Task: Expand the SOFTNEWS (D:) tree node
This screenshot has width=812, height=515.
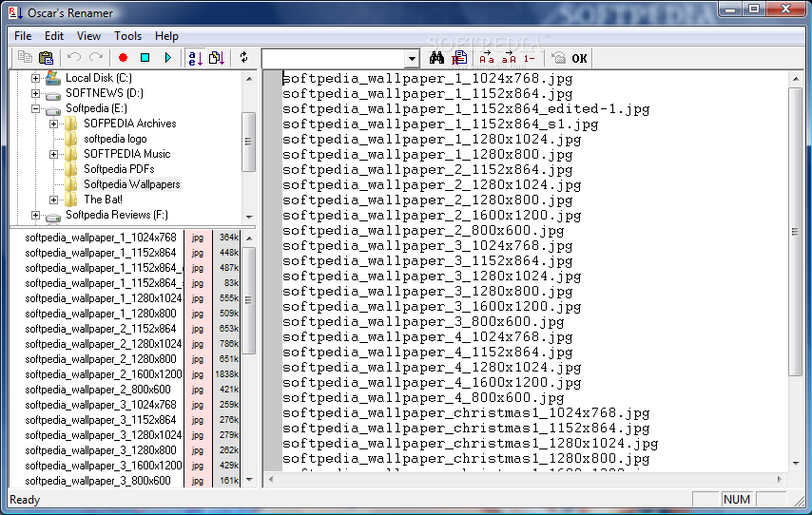Action: click(x=35, y=94)
